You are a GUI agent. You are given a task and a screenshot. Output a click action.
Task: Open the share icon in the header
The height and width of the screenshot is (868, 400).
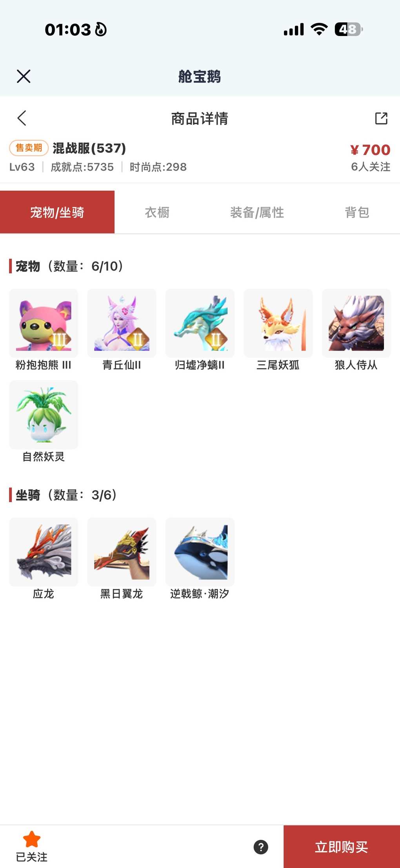tap(381, 118)
